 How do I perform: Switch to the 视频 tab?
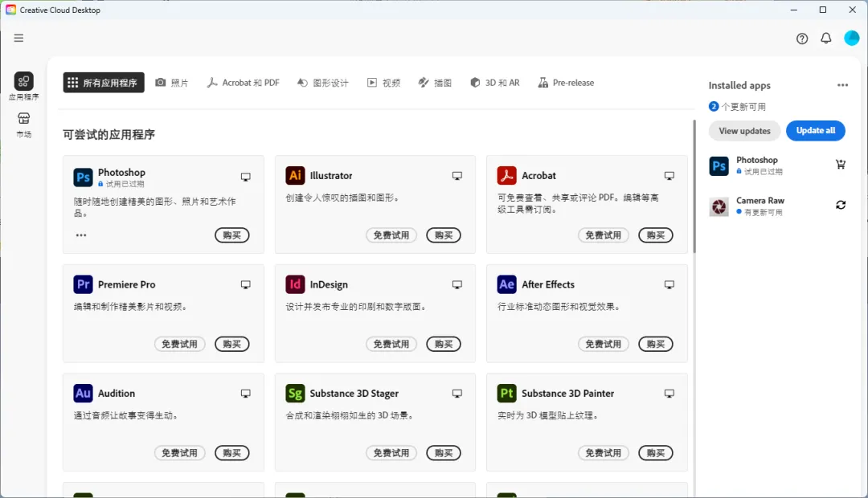(x=383, y=83)
